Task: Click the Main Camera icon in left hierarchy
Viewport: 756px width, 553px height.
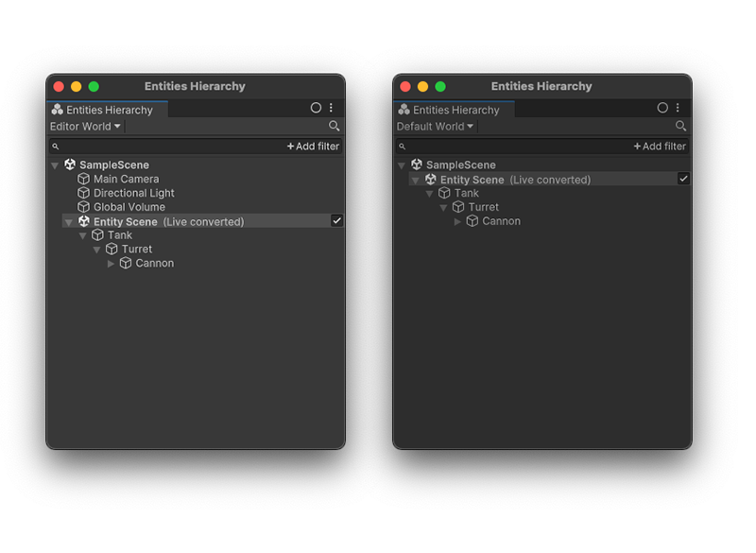Action: (83, 179)
